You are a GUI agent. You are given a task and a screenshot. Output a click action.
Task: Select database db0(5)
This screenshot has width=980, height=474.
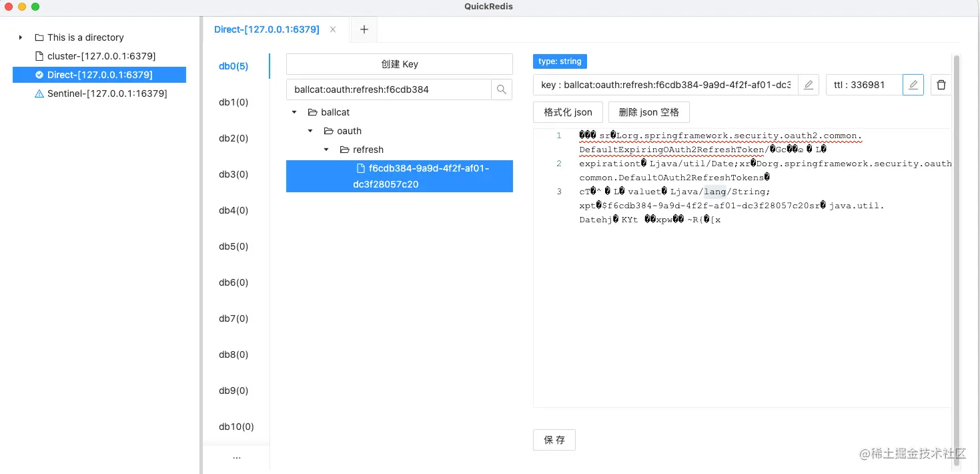pos(233,66)
